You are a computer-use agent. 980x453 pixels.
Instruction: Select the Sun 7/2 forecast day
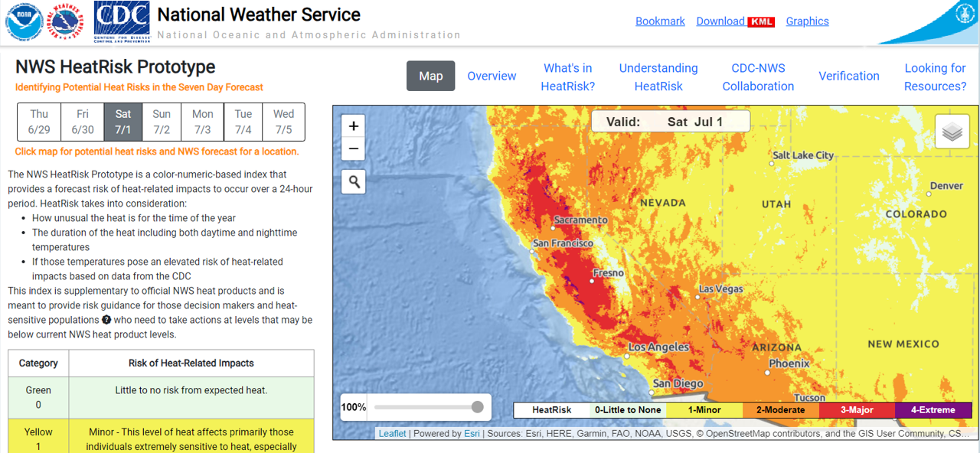[164, 122]
